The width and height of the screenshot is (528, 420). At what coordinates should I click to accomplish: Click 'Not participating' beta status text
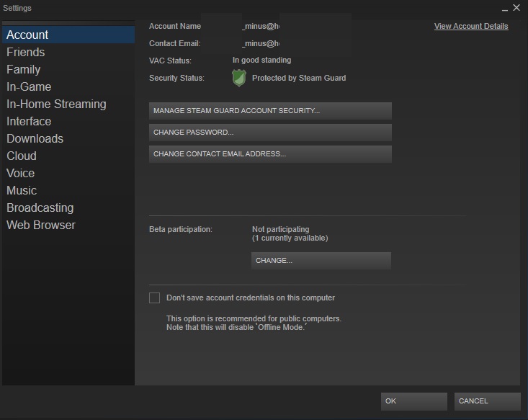pyautogui.click(x=280, y=229)
